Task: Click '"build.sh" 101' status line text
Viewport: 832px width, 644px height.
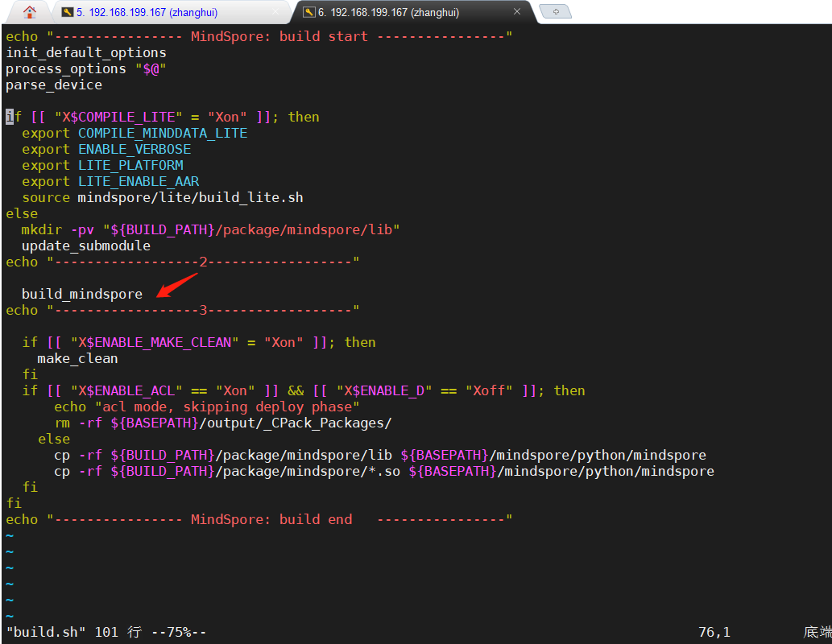Action: (62, 632)
